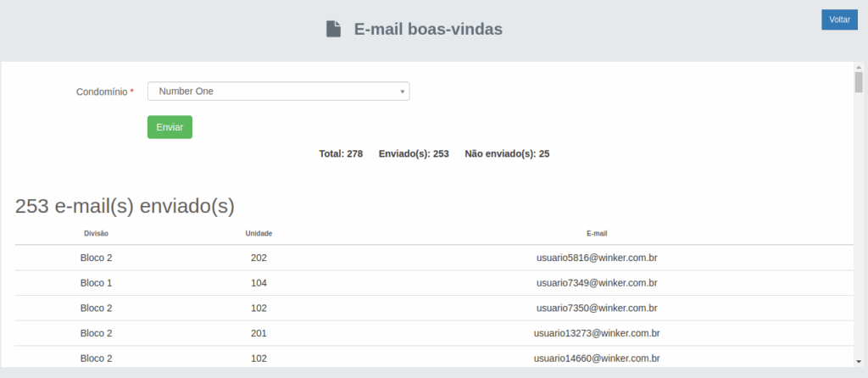Click the E-mail boas-vindas page title
The height and width of the screenshot is (378, 868).
(x=428, y=29)
